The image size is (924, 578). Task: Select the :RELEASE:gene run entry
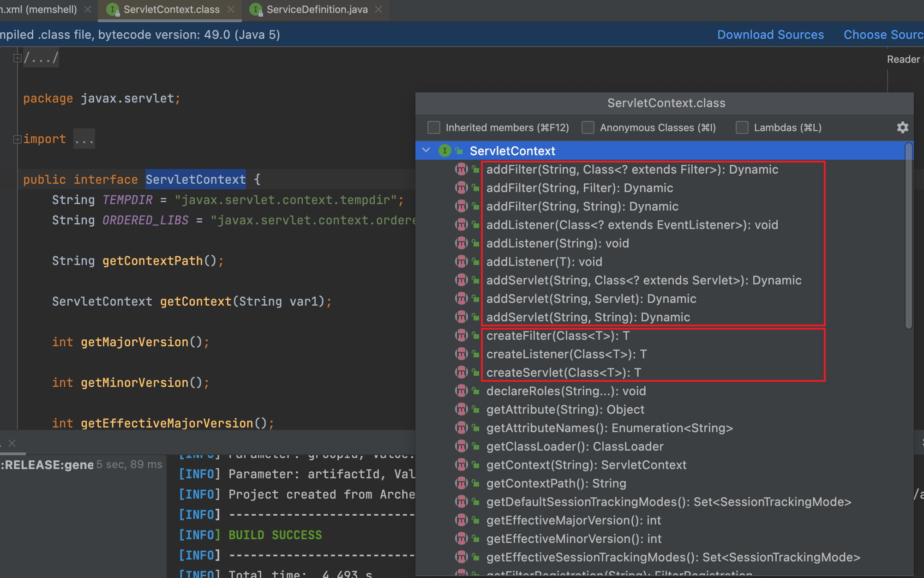47,464
